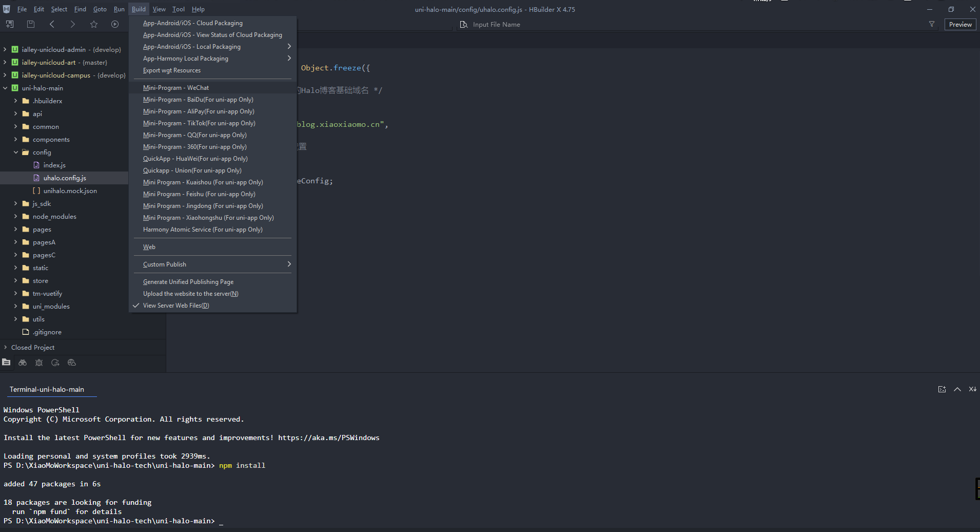Open index.js in the config folder
This screenshot has height=532, width=980.
coord(54,165)
